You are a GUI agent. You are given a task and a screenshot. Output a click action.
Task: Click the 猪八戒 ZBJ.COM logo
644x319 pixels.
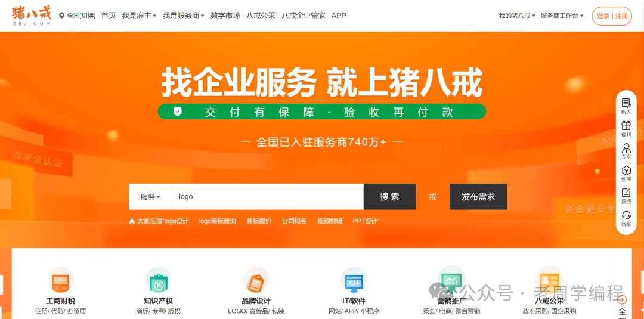click(31, 16)
